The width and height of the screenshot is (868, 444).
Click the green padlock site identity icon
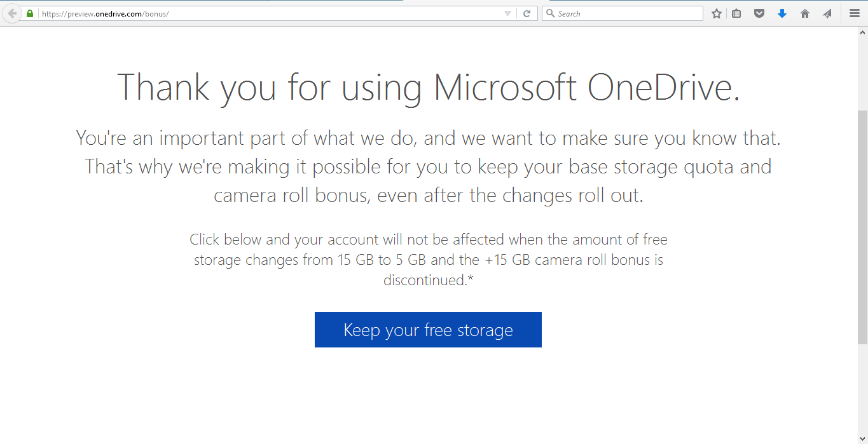(x=30, y=13)
